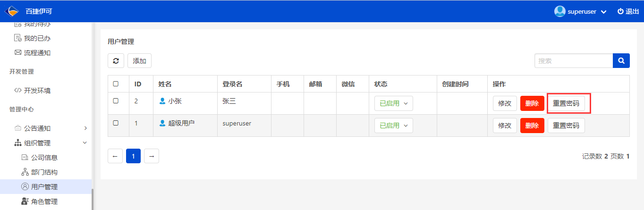
Task: Click the user icon beside 超级用户
Action: [162, 123]
